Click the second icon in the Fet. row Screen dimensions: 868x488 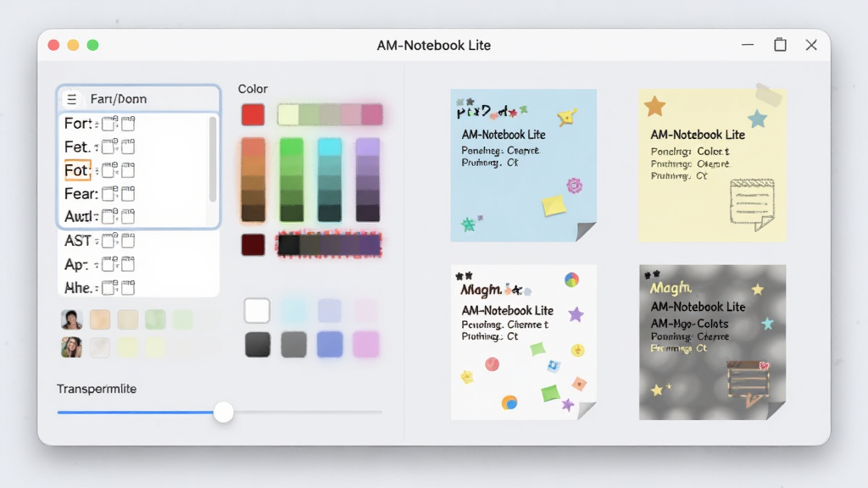128,147
